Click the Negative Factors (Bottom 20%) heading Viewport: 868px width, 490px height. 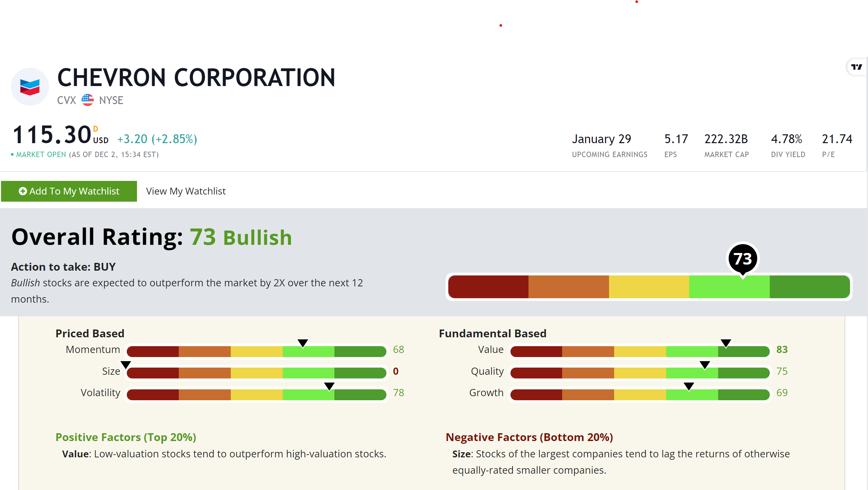(530, 437)
